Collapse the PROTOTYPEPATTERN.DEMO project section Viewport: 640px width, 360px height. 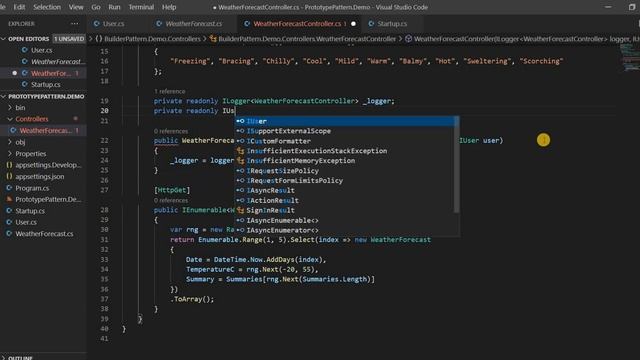point(43,96)
